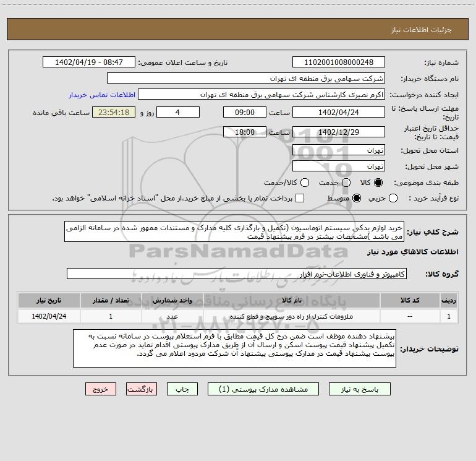Select the کالا radio button
476x461 pixels.
point(378,183)
